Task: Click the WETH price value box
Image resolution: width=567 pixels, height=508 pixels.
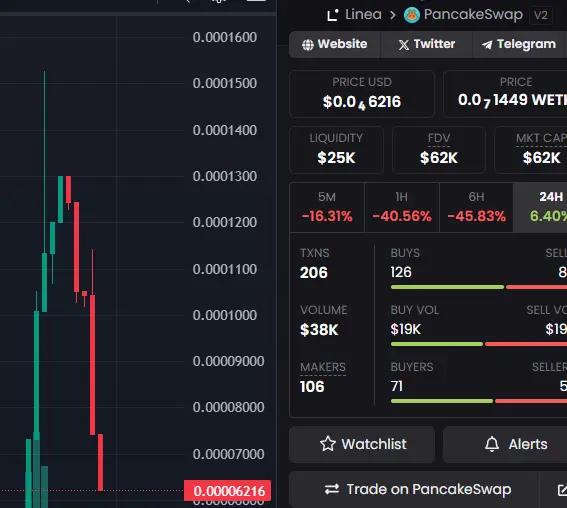Action: [505, 94]
